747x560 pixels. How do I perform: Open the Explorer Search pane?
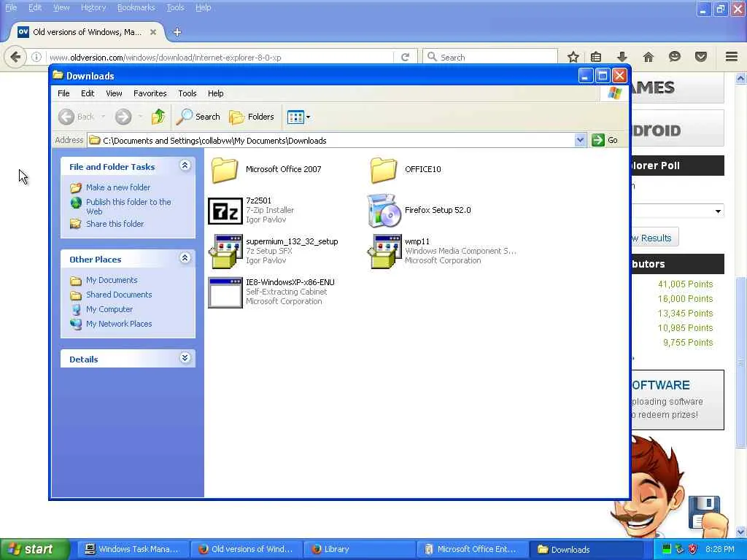click(x=198, y=117)
